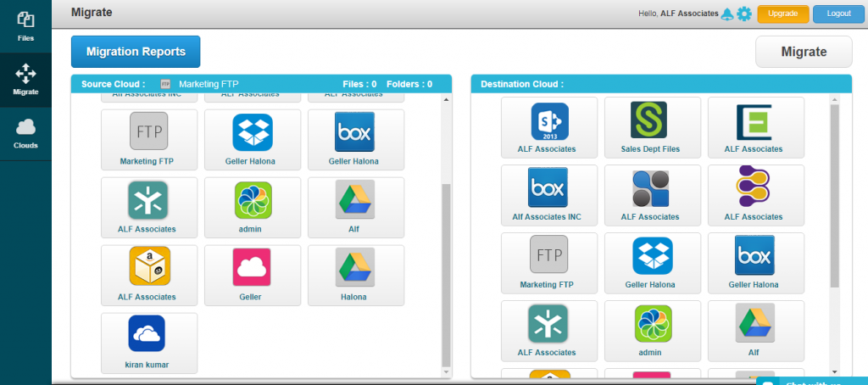Select Alf Associates INC Box destination
Image resolution: width=868 pixels, height=385 pixels.
[549, 195]
